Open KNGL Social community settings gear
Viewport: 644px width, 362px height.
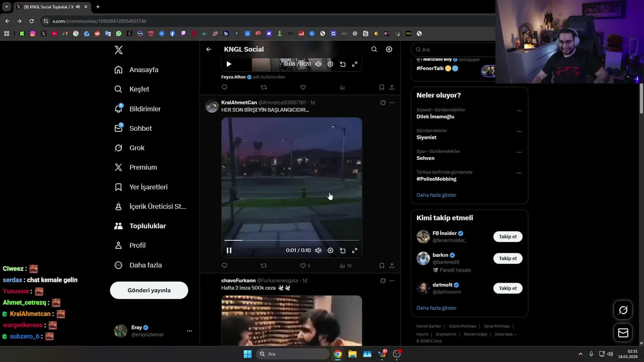pos(389,49)
